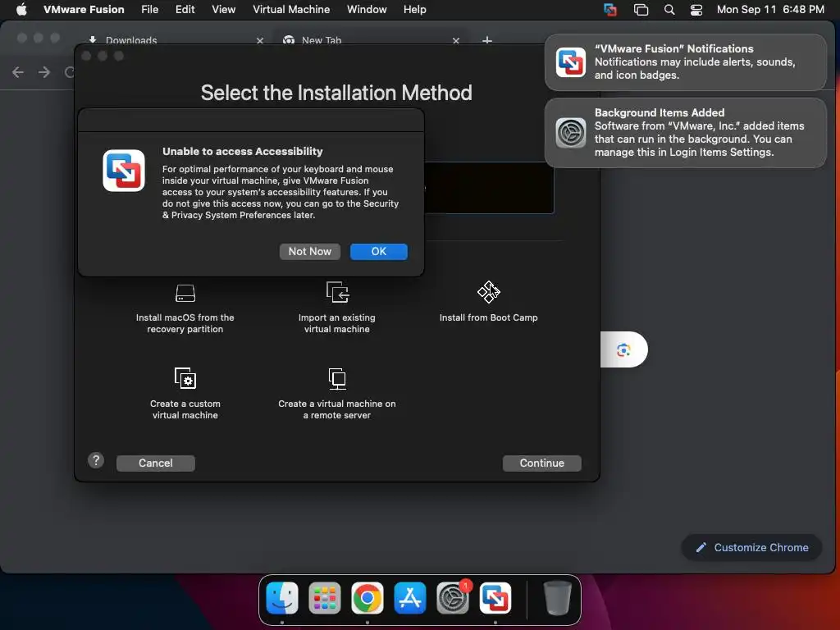Open the Window menu
The height and width of the screenshot is (630, 840).
click(367, 9)
